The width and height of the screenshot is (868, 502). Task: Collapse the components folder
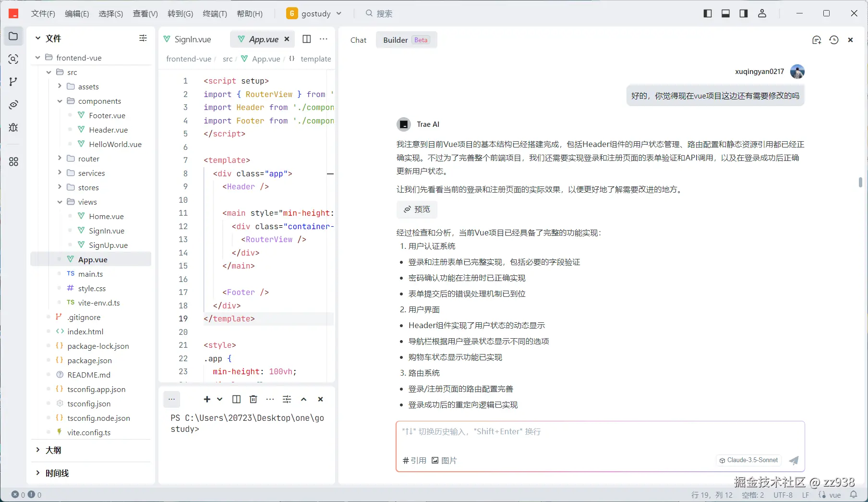point(60,101)
